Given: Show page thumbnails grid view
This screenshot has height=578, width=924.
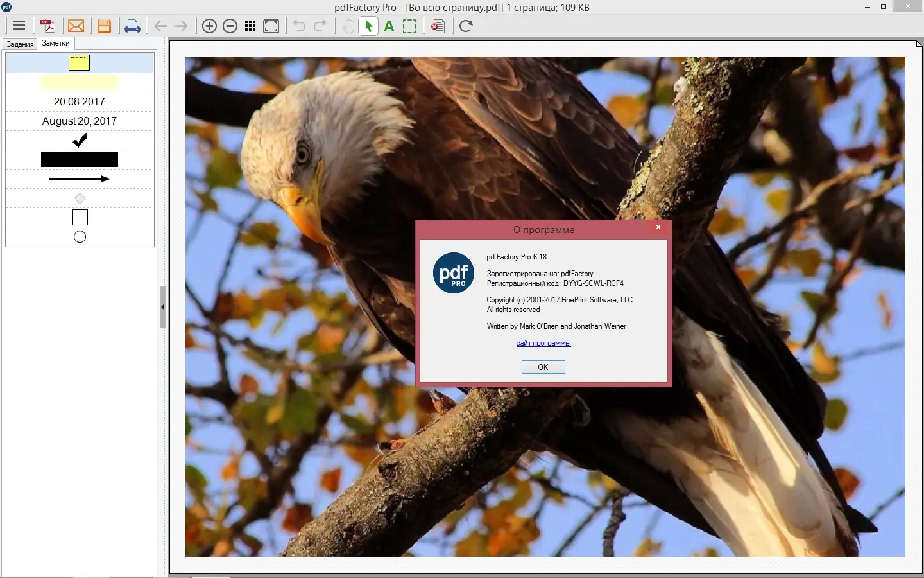Looking at the screenshot, I should tap(250, 26).
